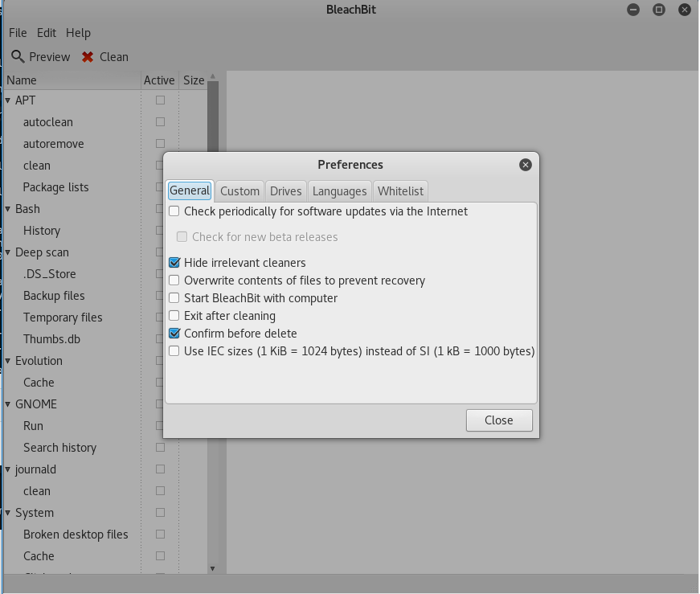Click the Name column header
The width and height of the screenshot is (700, 594).
tap(72, 80)
